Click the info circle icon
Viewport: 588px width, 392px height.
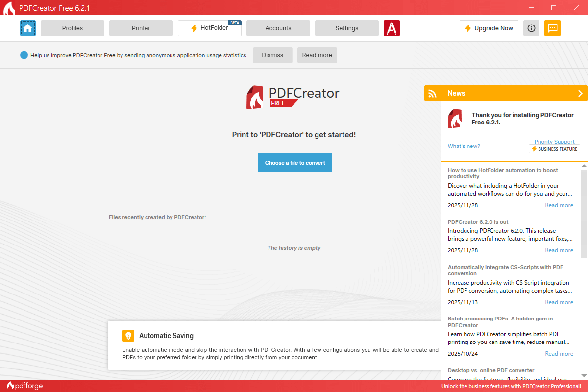531,28
